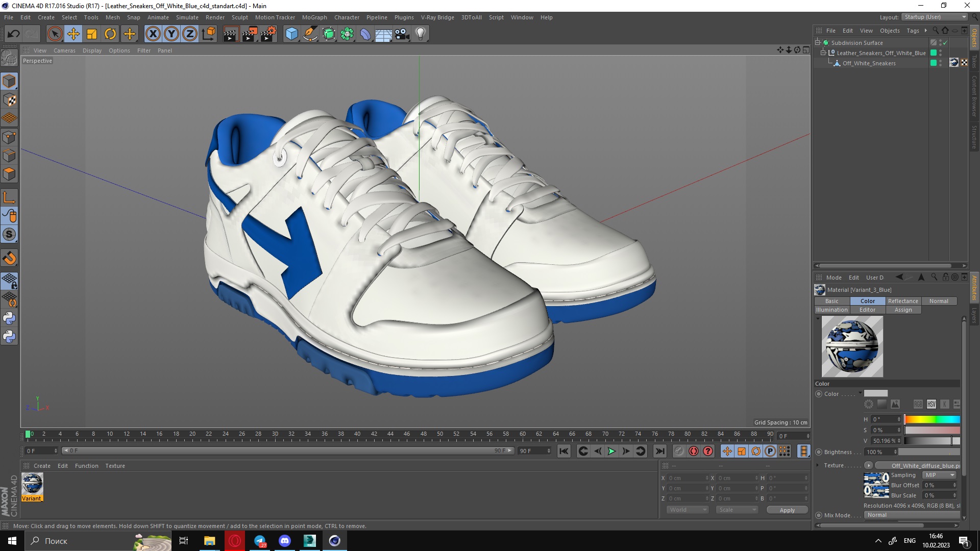980x551 pixels.
Task: Open the Floor environment icon
Action: pos(383,34)
